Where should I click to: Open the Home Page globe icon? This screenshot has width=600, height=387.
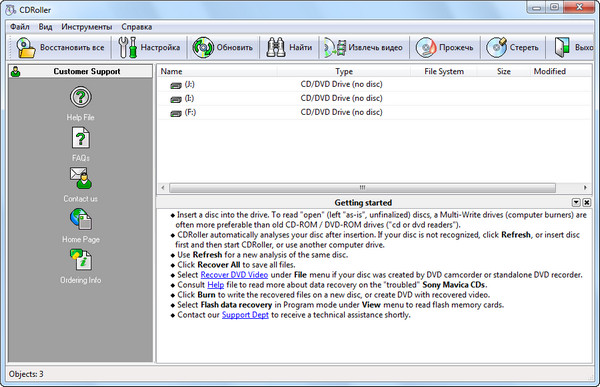click(x=80, y=219)
